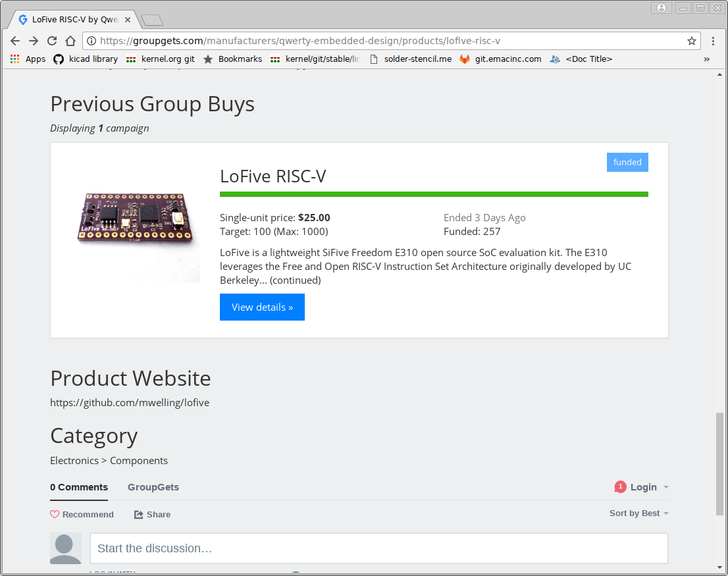
Task: Recommend this discussion with heart icon
Action: click(82, 514)
